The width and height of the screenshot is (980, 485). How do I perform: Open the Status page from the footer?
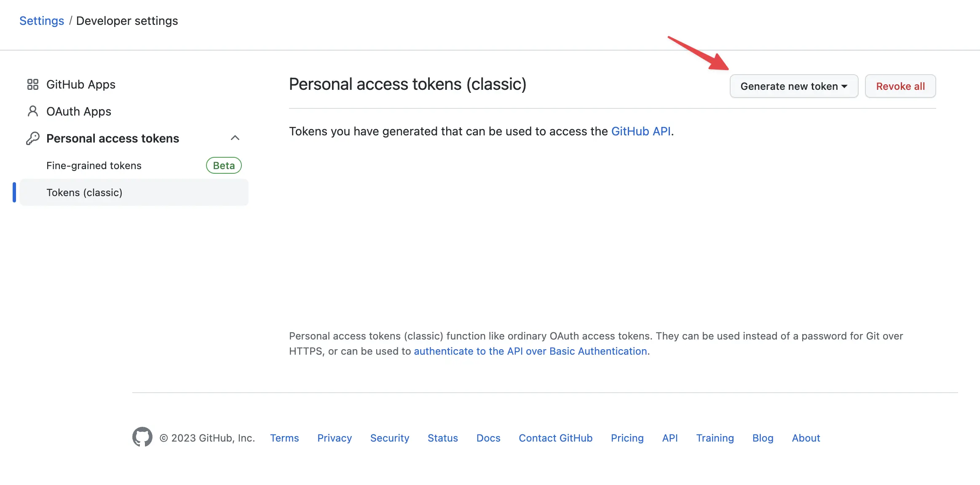(x=443, y=438)
